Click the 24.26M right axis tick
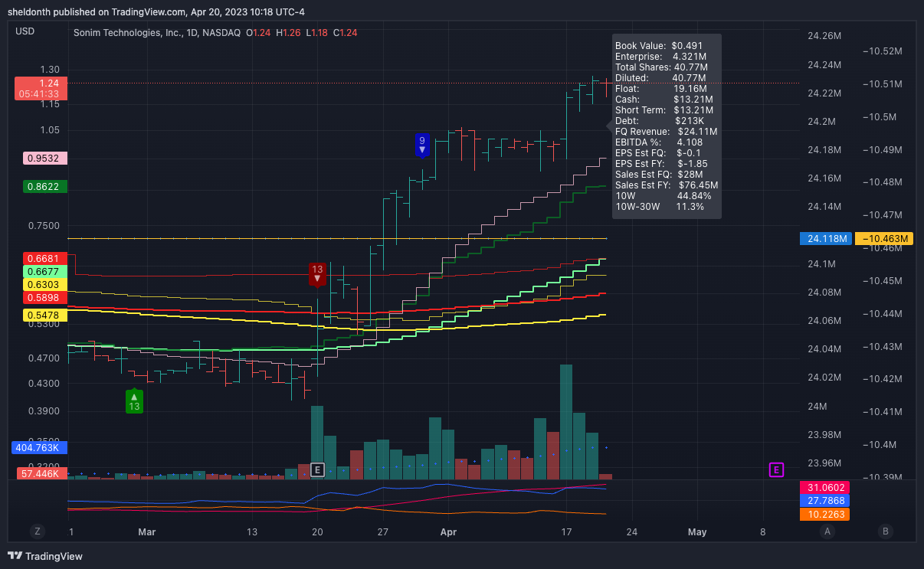This screenshot has width=924, height=569. coord(825,36)
